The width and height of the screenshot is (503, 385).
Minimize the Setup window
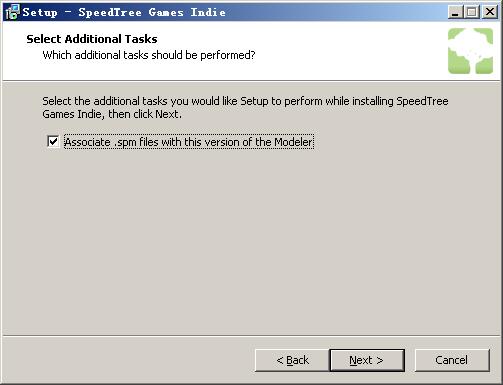(x=455, y=12)
